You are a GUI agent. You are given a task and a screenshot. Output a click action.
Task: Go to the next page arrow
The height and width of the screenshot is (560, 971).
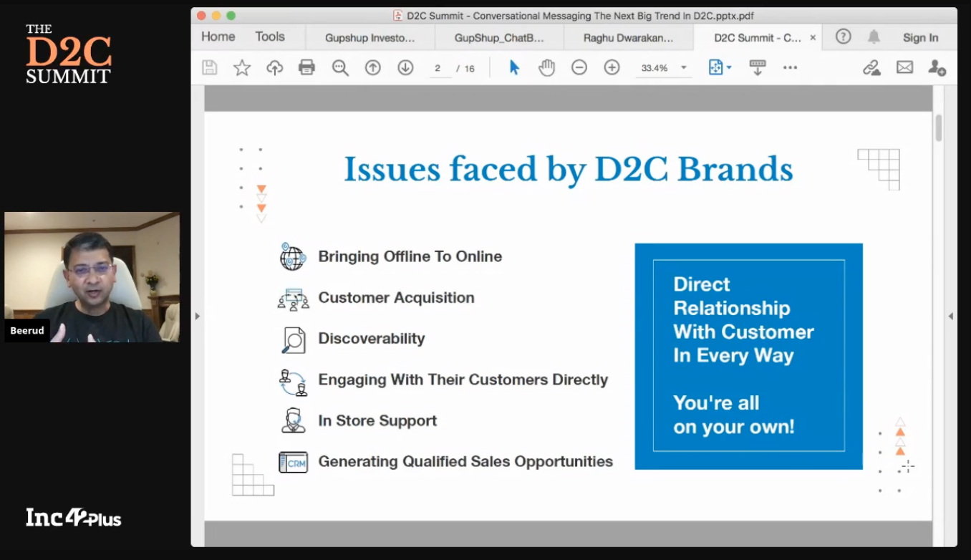[405, 67]
